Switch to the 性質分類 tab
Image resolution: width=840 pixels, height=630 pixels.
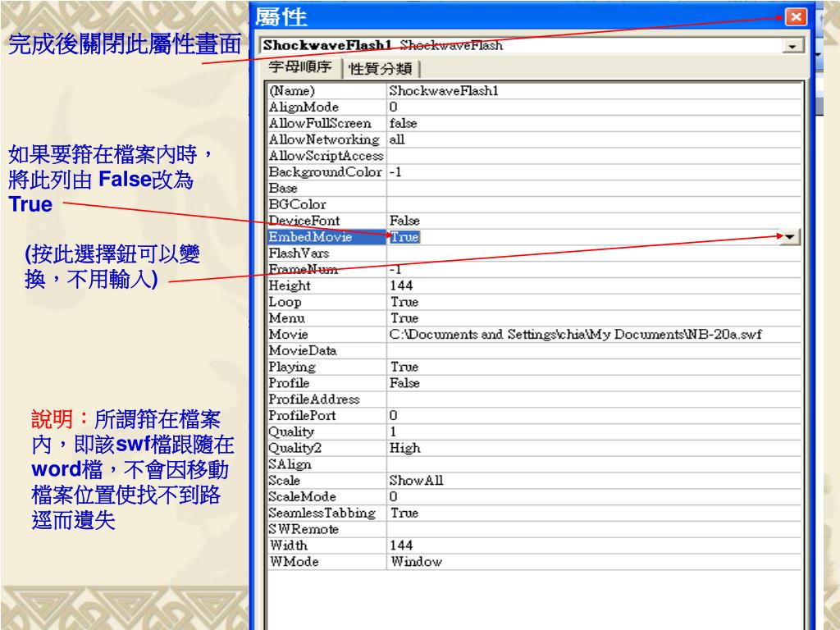(381, 69)
